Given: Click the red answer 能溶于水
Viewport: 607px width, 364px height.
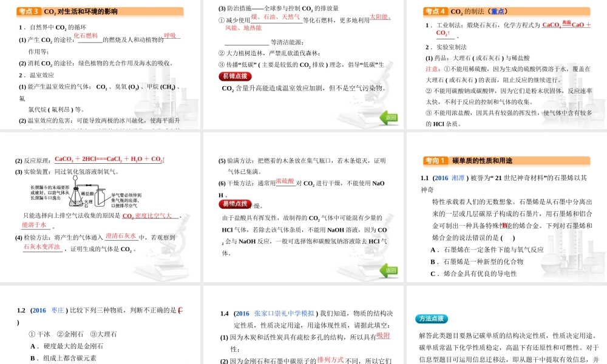Looking at the screenshot, I should pos(34,224).
